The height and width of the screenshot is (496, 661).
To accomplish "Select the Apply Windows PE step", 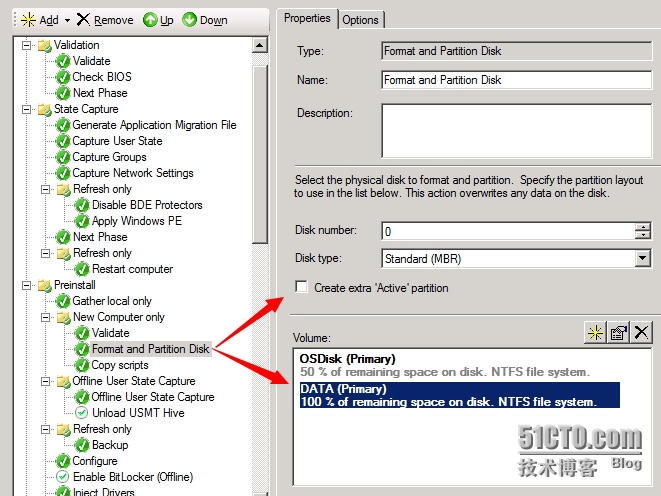I will pos(137,221).
